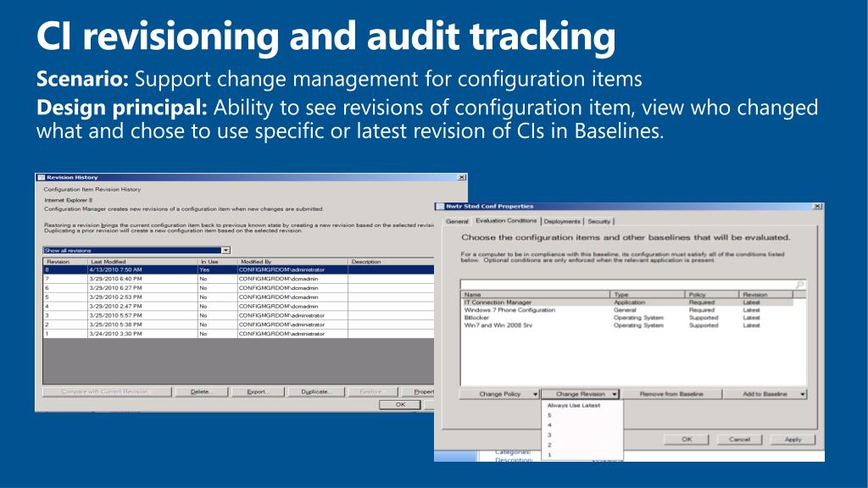The width and height of the screenshot is (868, 488).
Task: Select Bitlocker configuration item row
Action: (627, 319)
